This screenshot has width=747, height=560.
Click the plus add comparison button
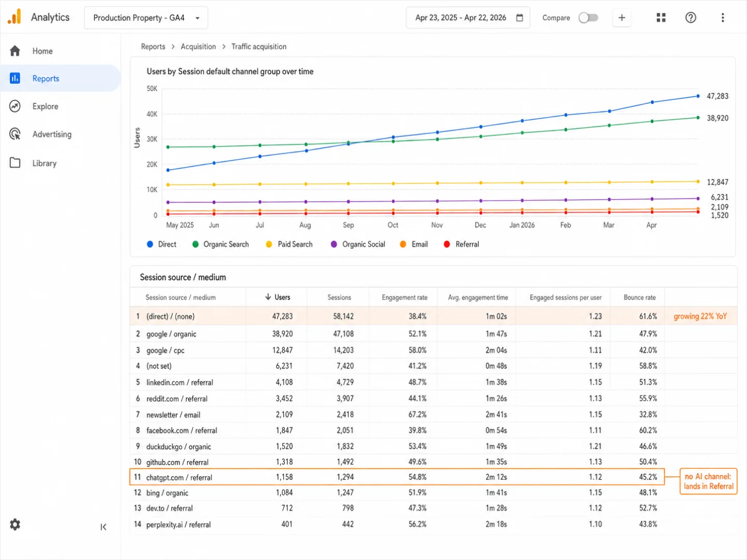(621, 18)
